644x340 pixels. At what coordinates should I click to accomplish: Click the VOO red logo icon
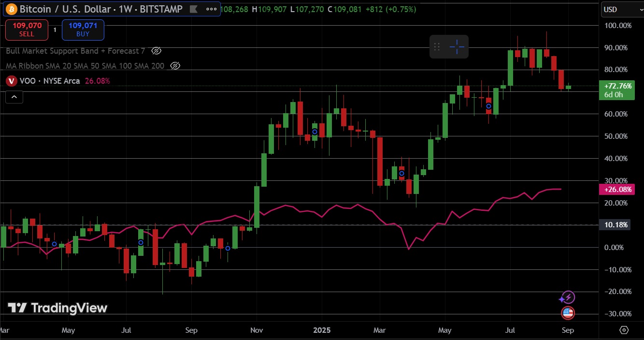coord(12,81)
